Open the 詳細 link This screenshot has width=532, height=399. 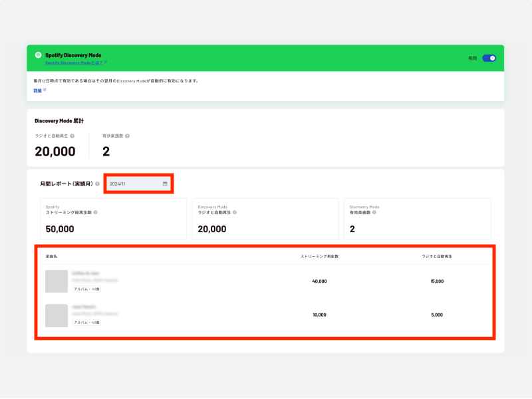37,90
